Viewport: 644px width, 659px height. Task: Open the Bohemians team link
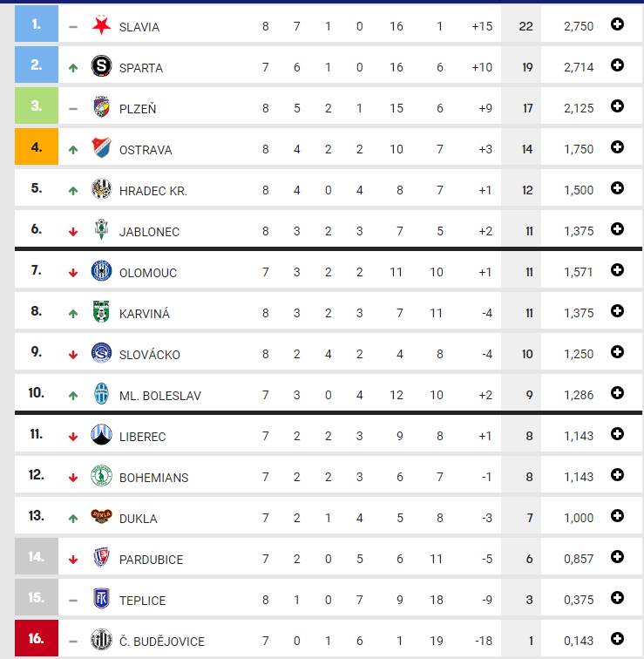point(153,478)
